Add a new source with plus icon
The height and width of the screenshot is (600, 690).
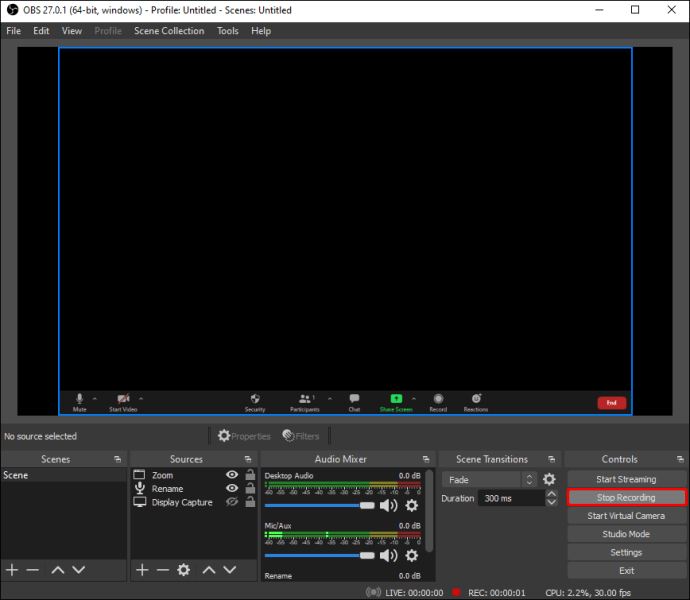(142, 570)
